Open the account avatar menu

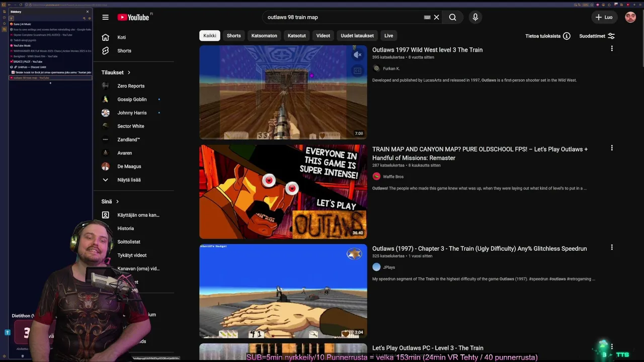pyautogui.click(x=630, y=17)
